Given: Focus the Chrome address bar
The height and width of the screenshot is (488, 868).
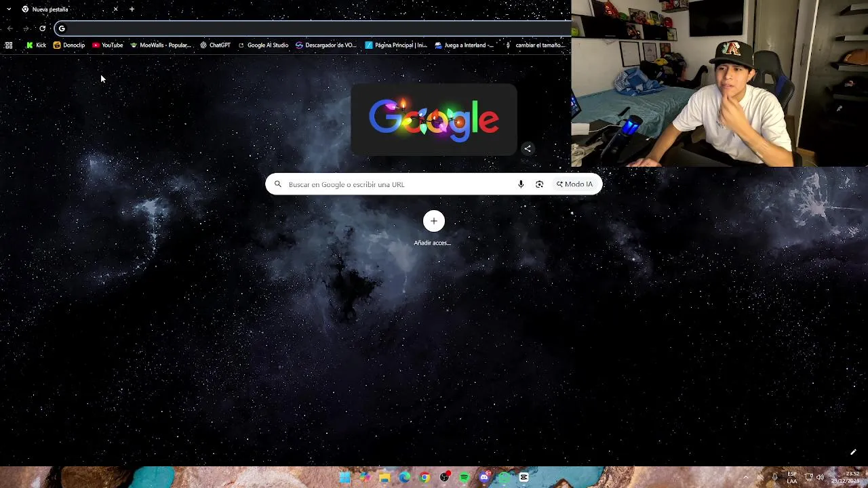Looking at the screenshot, I should pyautogui.click(x=313, y=28).
